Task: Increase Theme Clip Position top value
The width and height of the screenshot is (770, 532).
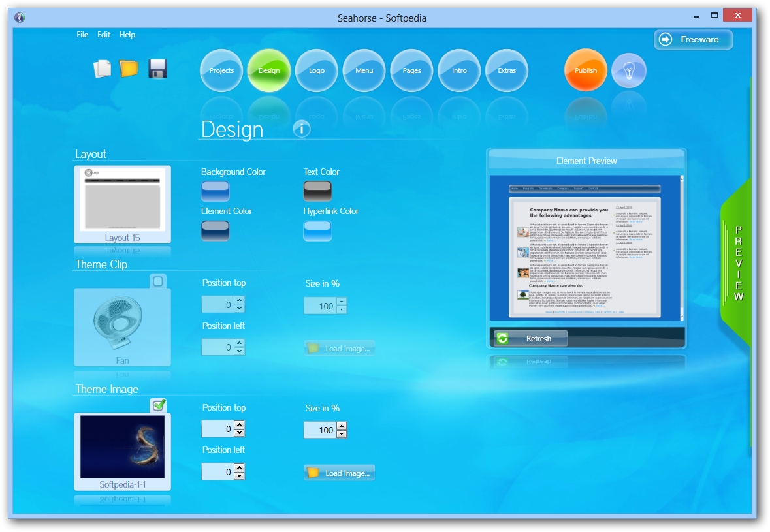Action: pyautogui.click(x=239, y=300)
